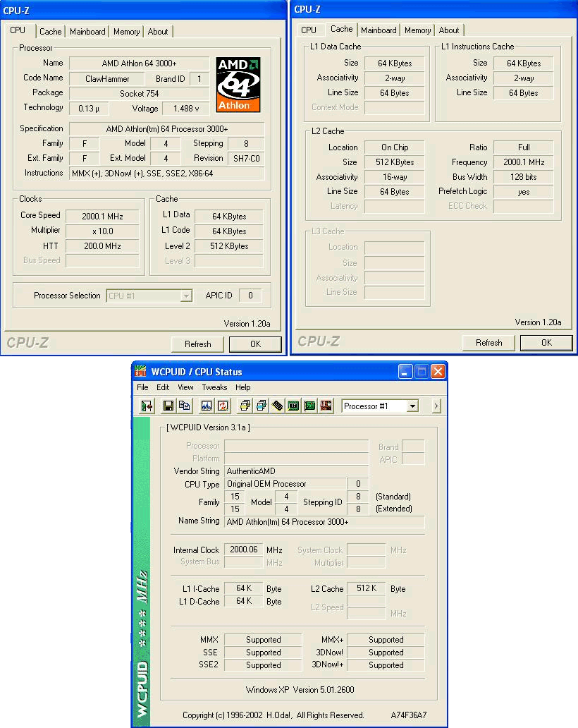Screen dimensions: 578x728
Task: Minimize the WCPUID window
Action: click(x=405, y=372)
